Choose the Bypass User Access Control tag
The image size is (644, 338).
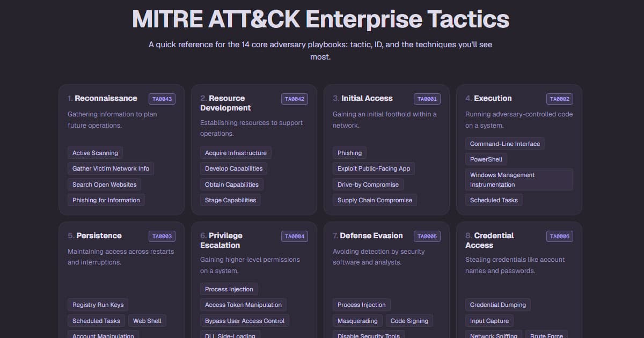245,321
